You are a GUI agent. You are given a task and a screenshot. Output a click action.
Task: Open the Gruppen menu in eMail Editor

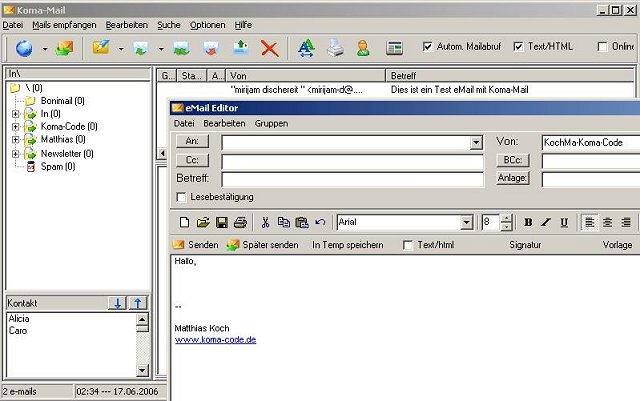tap(271, 124)
